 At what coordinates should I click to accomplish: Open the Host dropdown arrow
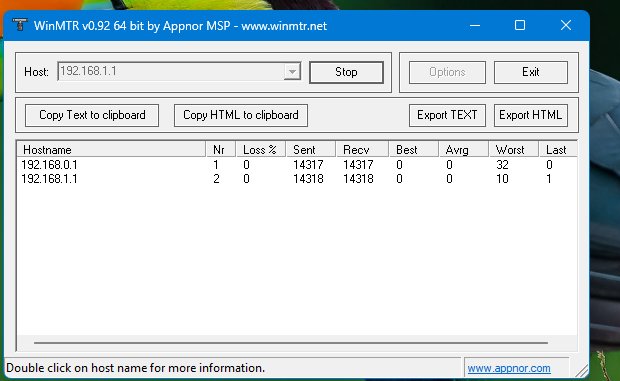tap(292, 72)
